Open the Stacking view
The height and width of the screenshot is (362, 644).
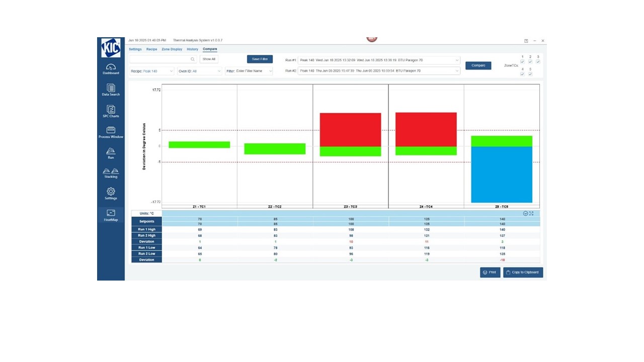(x=111, y=173)
